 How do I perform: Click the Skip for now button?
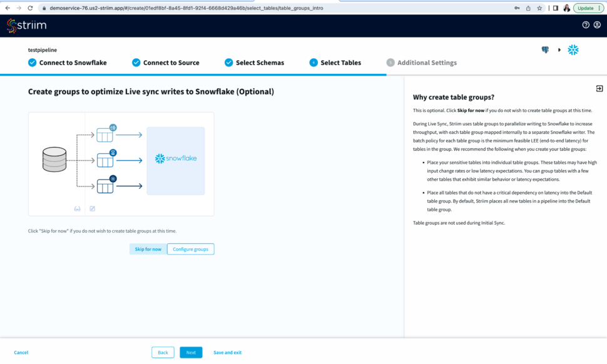[x=148, y=249]
